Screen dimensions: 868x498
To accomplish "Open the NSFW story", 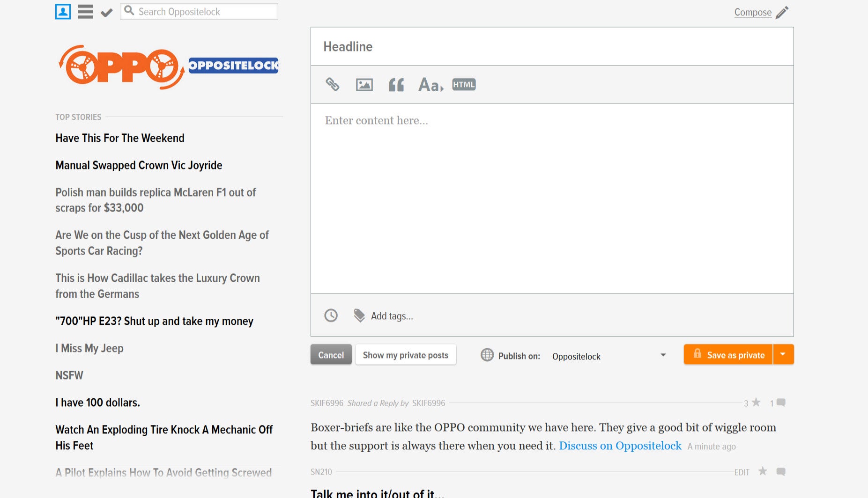I will pos(69,375).
